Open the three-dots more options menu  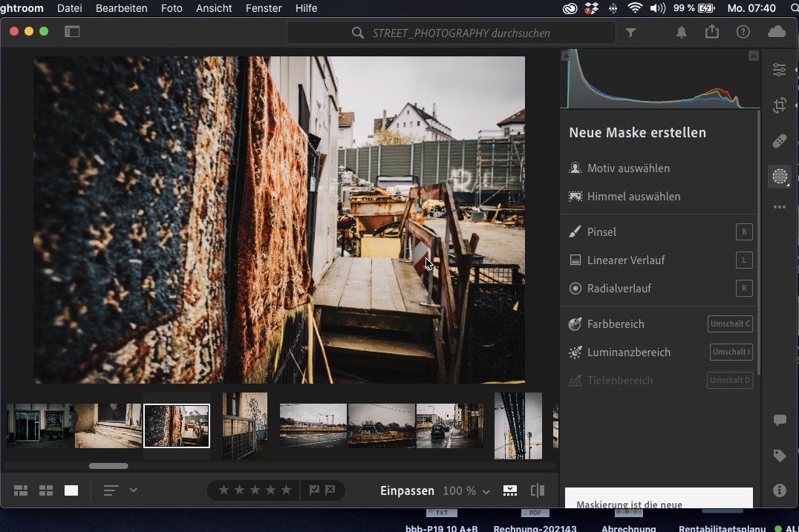(x=779, y=208)
